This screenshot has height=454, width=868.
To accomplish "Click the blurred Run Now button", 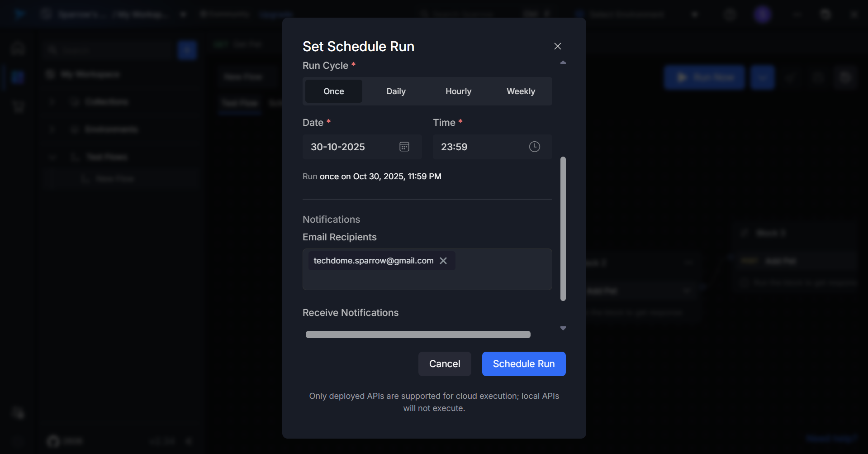I will point(704,77).
